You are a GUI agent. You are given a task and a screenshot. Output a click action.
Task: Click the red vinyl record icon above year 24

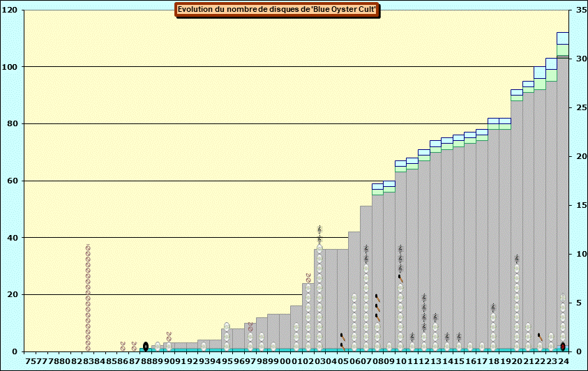tap(562, 347)
